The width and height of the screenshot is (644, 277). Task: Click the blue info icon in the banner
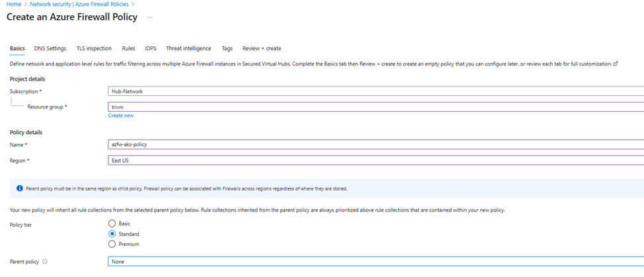tap(19, 188)
